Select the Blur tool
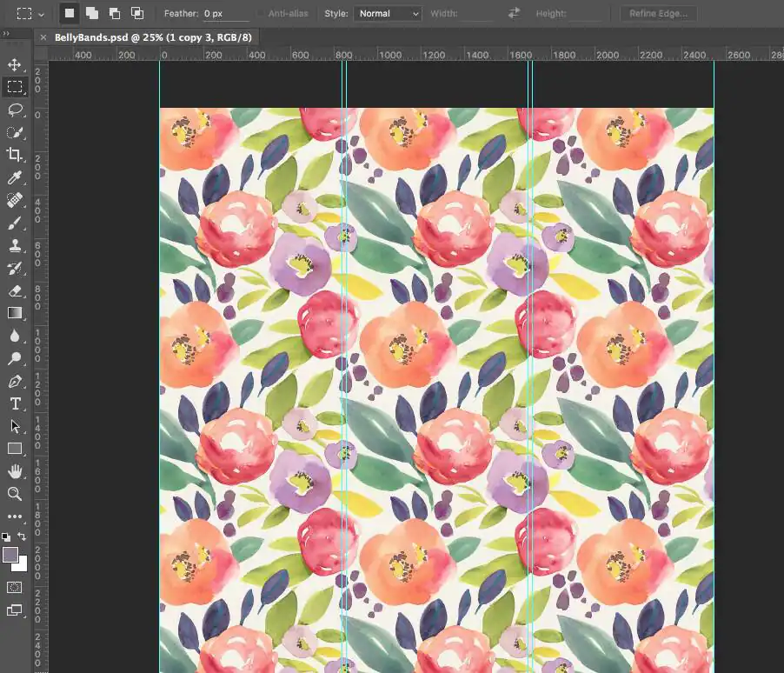784x673 pixels. (15, 336)
